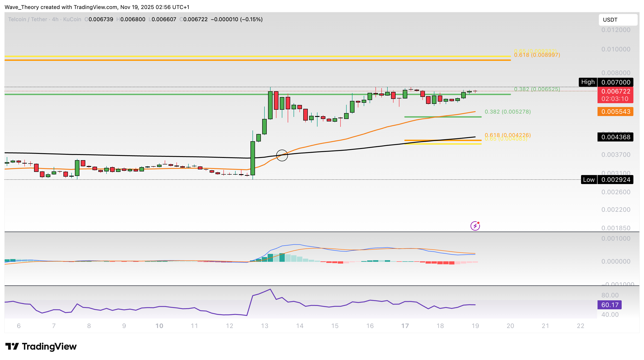Click the red current price tag 0.006722
644x360 pixels.
pos(615,92)
